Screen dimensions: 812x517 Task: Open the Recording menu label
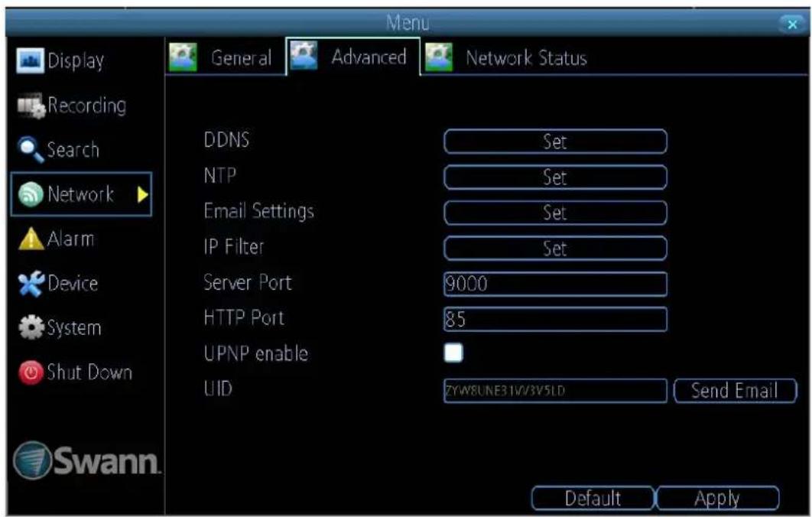87,106
